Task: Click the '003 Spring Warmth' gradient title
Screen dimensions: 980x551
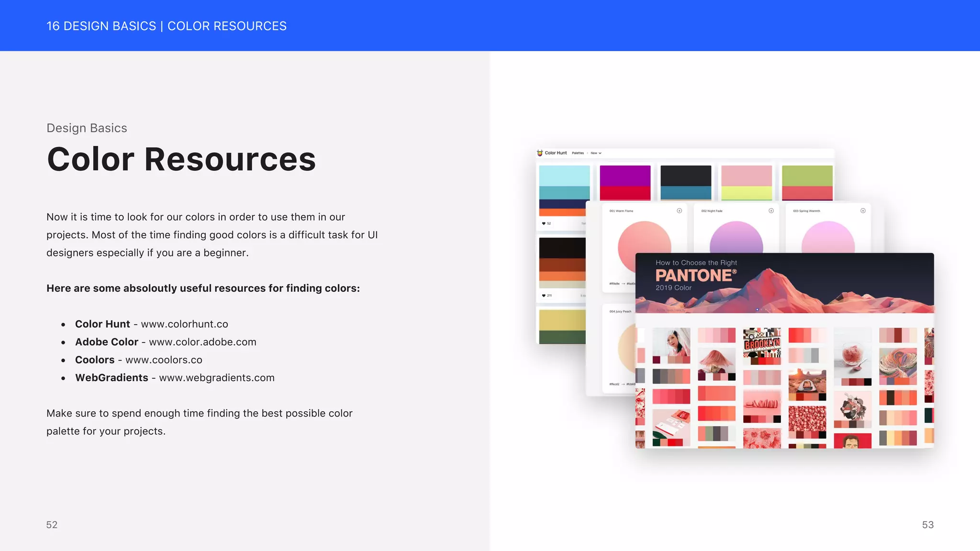Action: click(806, 211)
